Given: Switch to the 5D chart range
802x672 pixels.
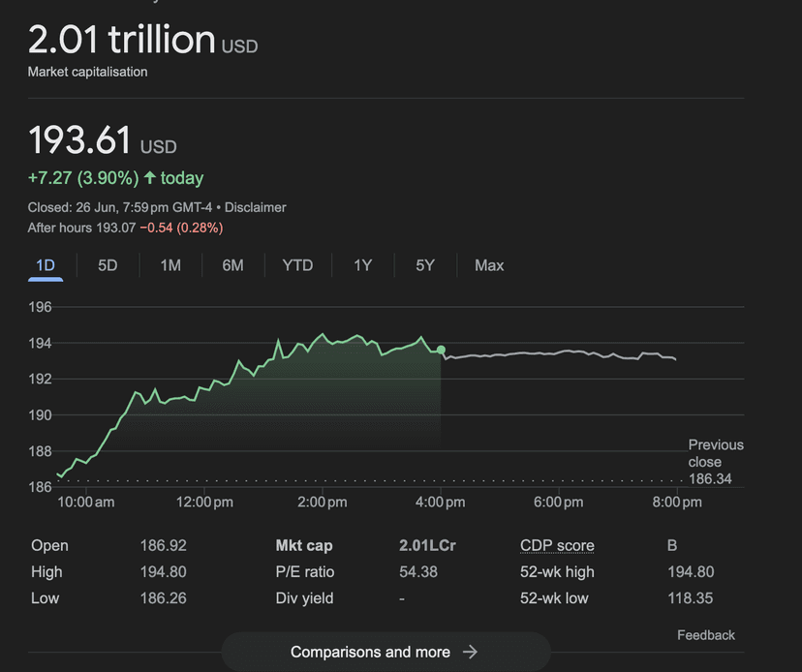Looking at the screenshot, I should coord(108,265).
